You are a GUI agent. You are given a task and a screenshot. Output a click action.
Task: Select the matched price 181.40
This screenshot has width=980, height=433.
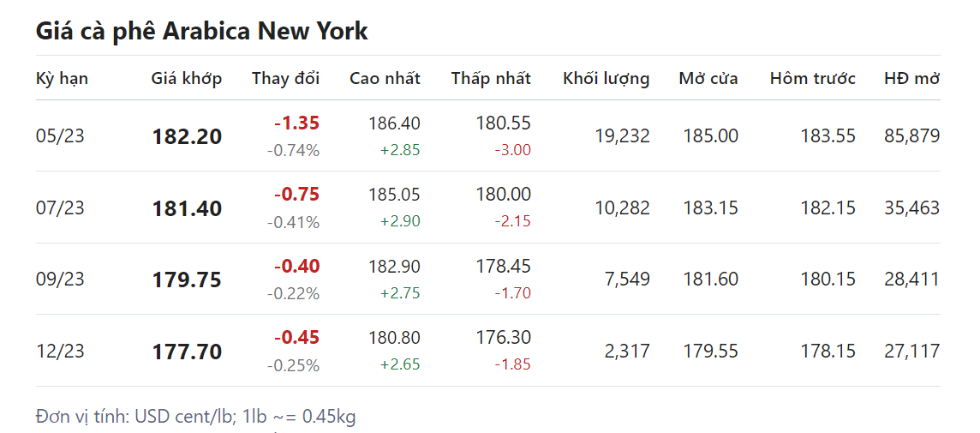187,208
